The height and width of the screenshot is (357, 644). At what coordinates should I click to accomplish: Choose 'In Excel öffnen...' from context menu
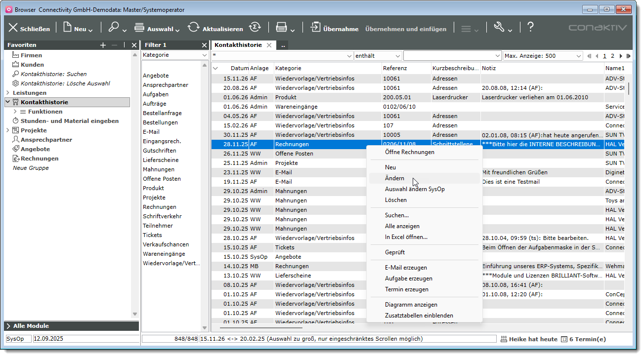(406, 237)
